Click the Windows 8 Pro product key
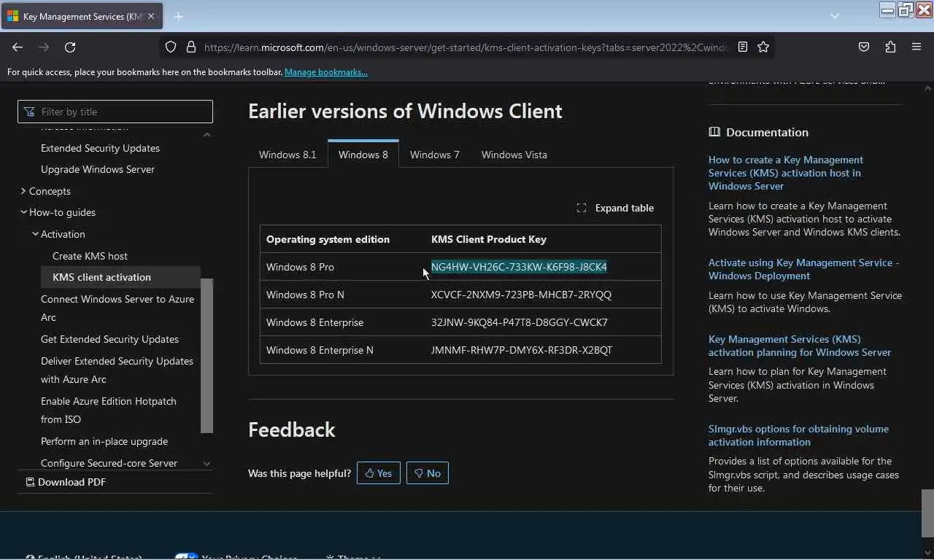934x560 pixels. click(519, 267)
